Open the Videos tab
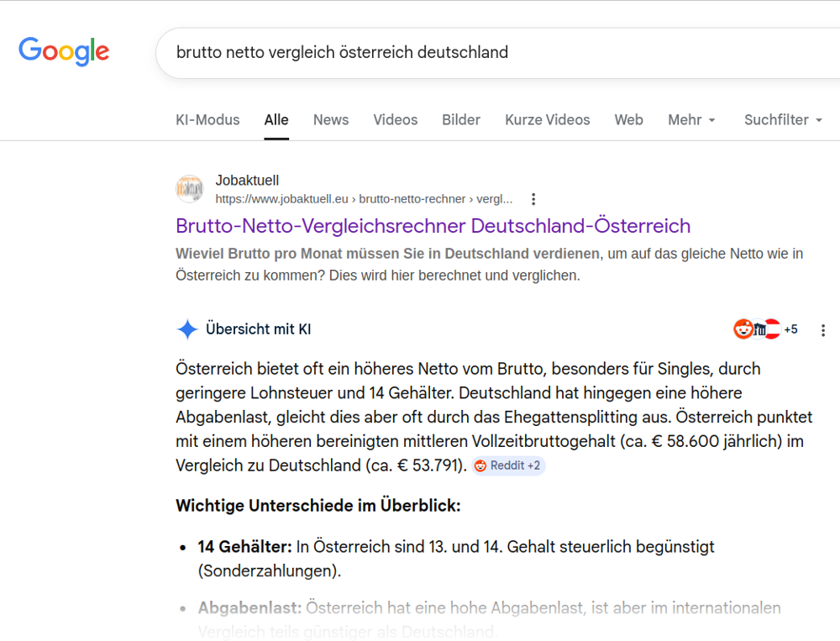Image resolution: width=840 pixels, height=641 pixels. [396, 120]
